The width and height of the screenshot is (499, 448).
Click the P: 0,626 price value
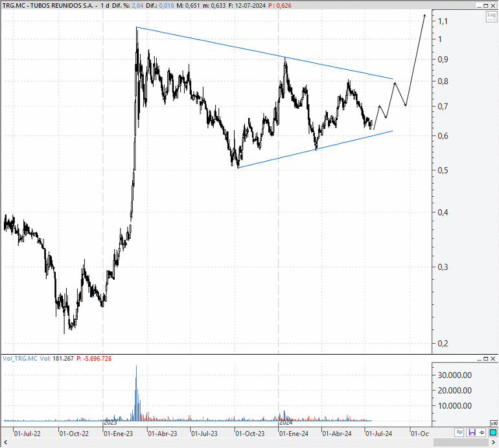[279, 5]
